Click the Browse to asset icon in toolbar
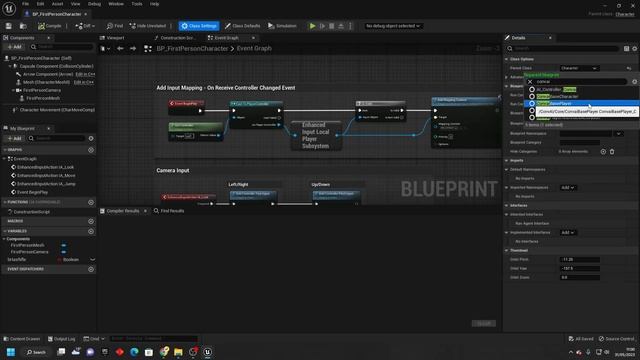 (23, 26)
